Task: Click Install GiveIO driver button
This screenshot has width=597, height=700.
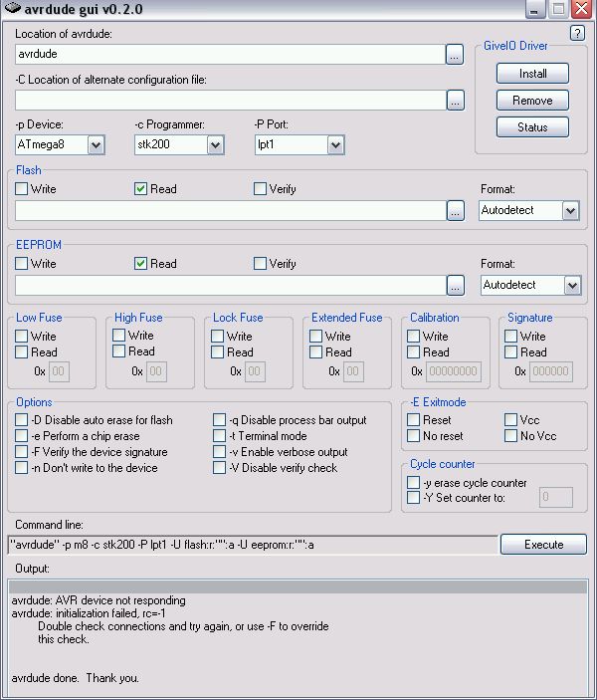Action: (532, 74)
